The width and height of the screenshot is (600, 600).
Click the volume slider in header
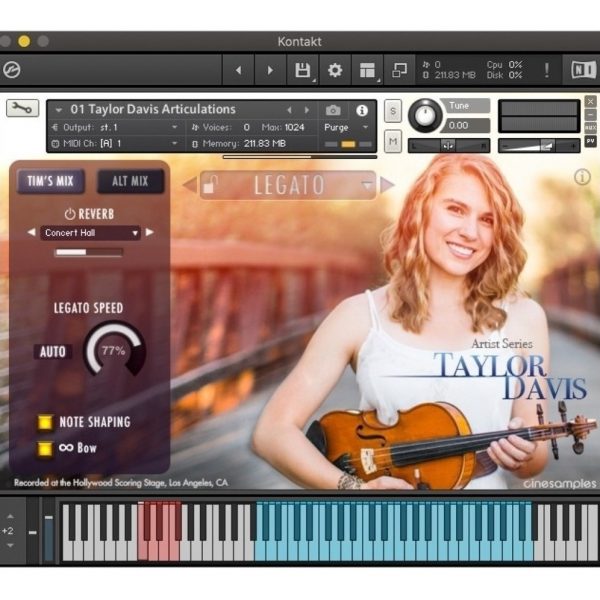tap(539, 146)
